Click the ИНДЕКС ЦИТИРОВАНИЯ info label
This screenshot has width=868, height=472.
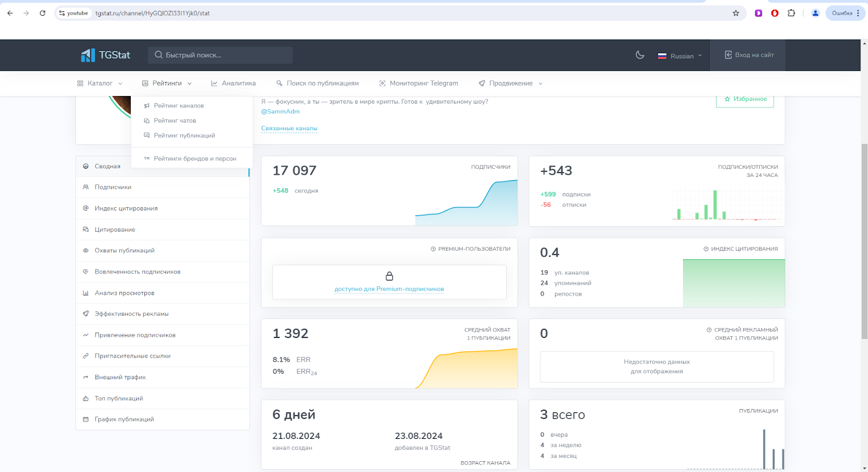[x=741, y=249]
